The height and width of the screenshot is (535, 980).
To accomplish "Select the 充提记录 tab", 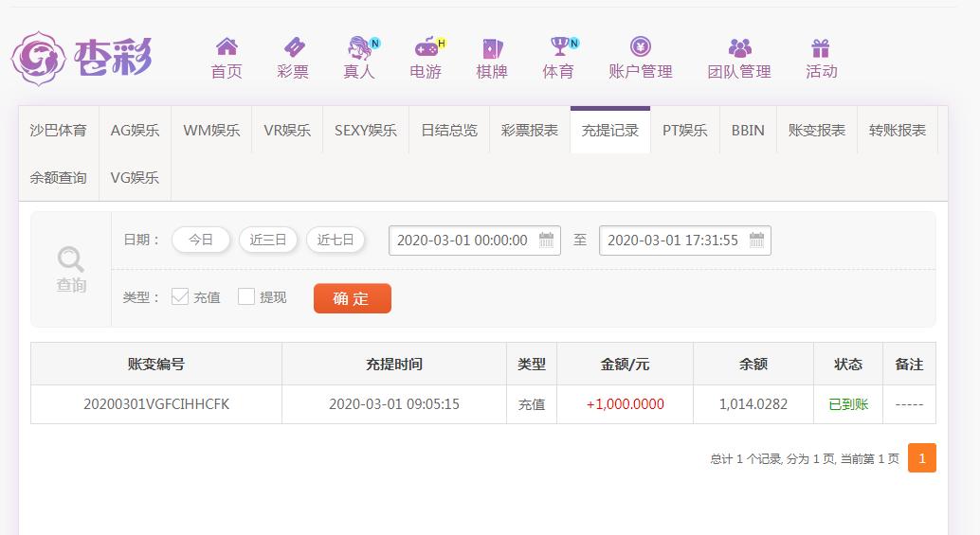I will coord(610,130).
